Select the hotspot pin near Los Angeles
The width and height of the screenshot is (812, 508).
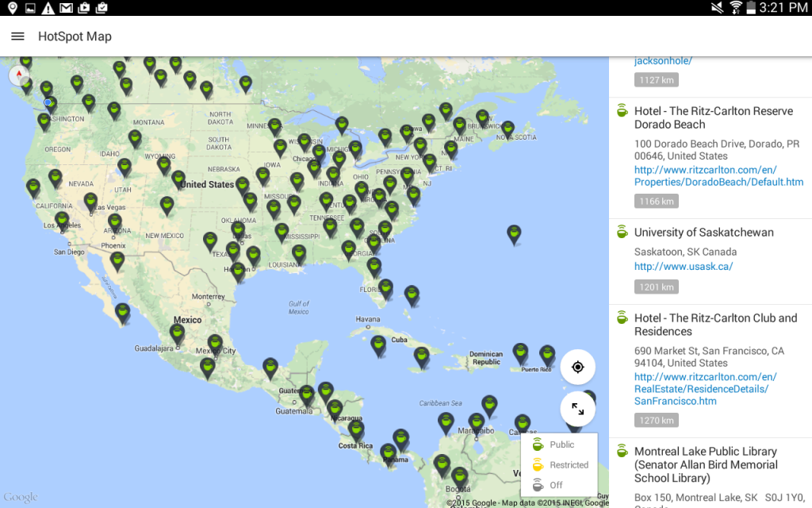(x=62, y=221)
